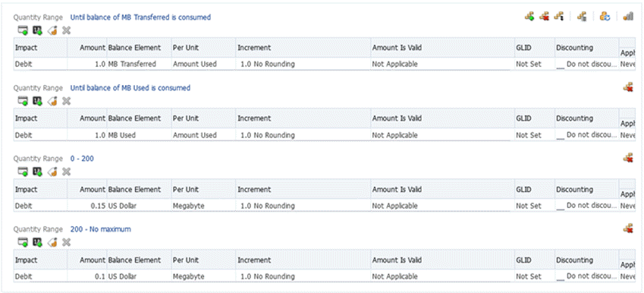Click the 0.1 Amount cell in last table
Image resolution: width=644 pixels, height=293 pixels.
[x=86, y=276]
